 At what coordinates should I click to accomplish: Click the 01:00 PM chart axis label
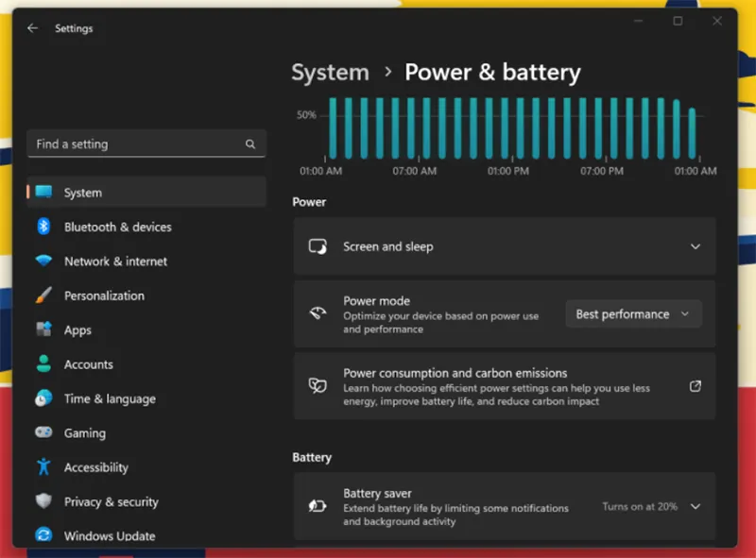pos(508,171)
